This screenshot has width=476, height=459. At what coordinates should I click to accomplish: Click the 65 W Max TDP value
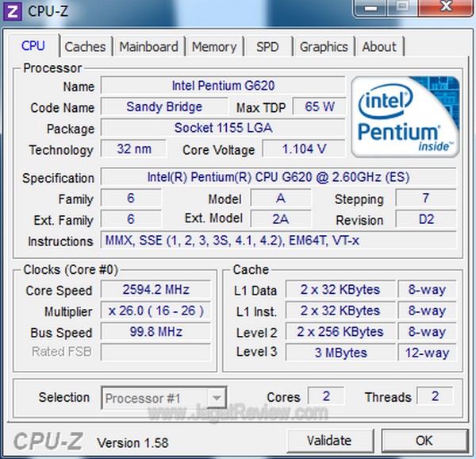tap(319, 106)
